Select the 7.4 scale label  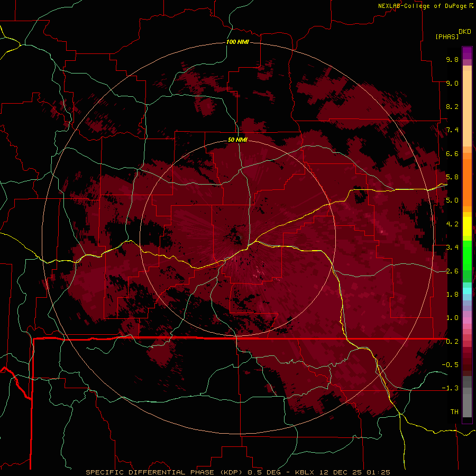coord(452,130)
